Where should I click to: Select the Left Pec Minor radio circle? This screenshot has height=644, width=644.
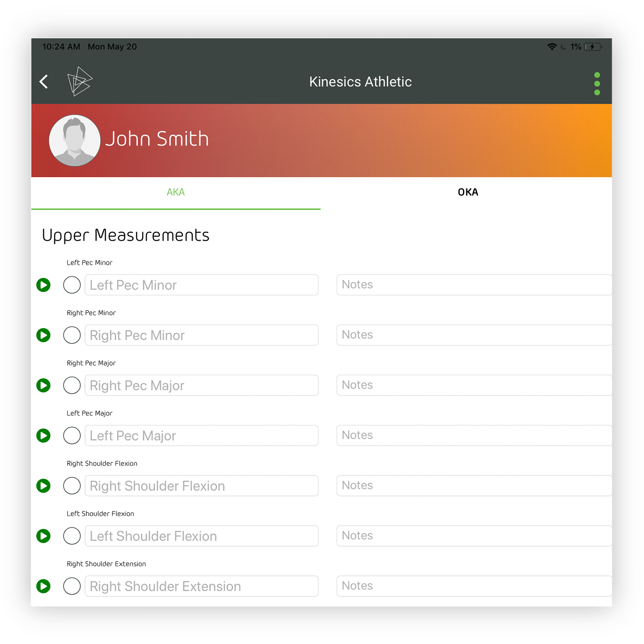tap(72, 285)
